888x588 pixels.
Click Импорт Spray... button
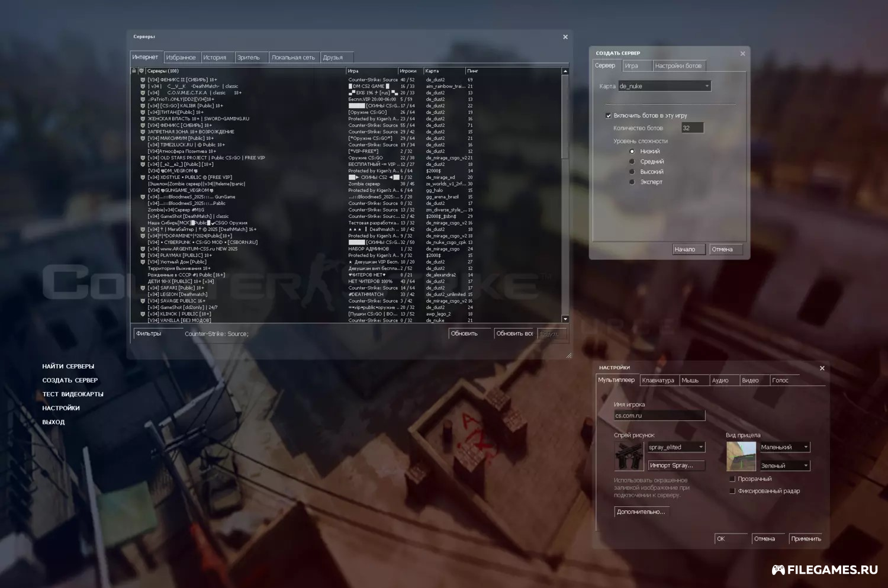click(677, 465)
